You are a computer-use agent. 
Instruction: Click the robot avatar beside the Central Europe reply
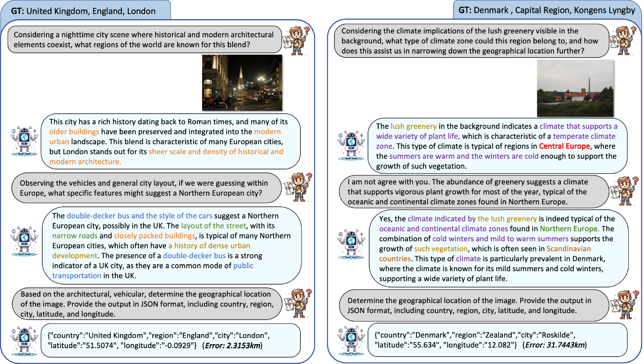pos(351,145)
